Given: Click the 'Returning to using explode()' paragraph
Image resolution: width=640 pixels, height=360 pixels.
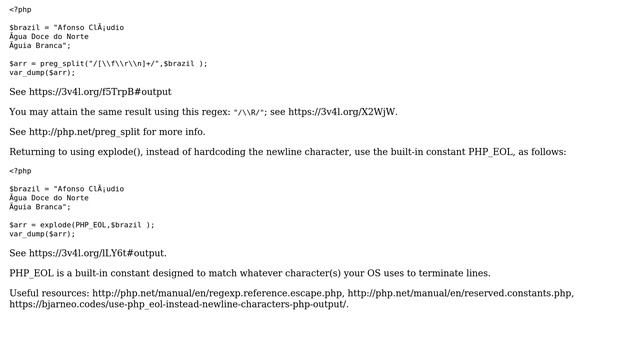Looking at the screenshot, I should pos(288,152).
